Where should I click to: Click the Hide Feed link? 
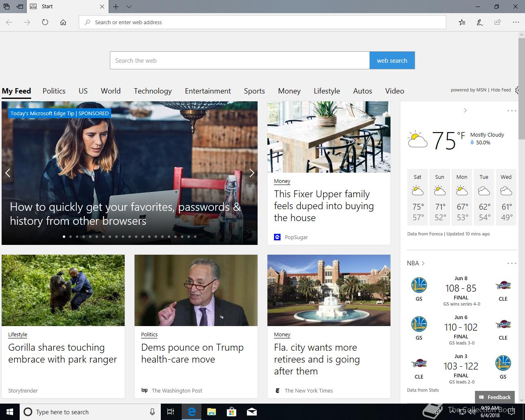tap(501, 90)
